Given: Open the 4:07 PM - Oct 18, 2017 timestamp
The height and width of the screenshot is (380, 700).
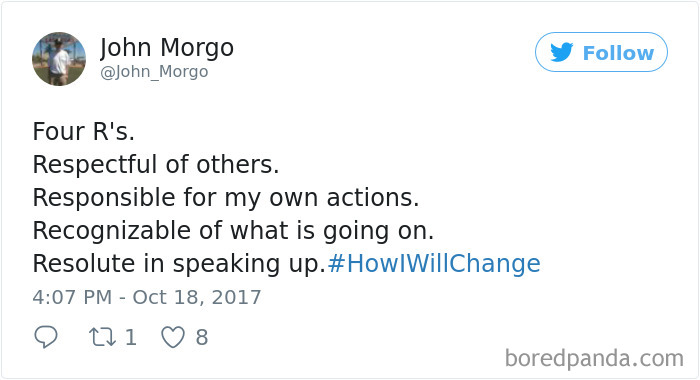Looking at the screenshot, I should point(146,297).
